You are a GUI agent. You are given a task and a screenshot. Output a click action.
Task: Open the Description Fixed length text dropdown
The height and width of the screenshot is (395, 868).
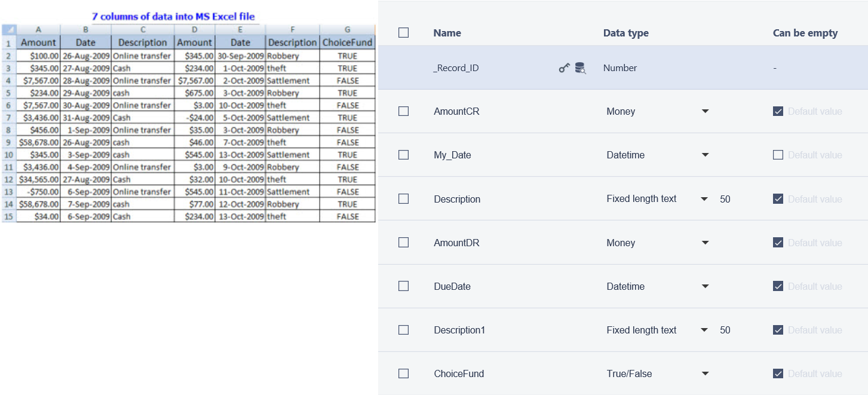pyautogui.click(x=705, y=199)
